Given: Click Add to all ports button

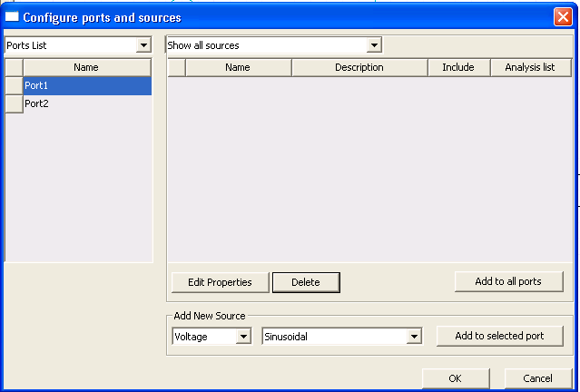Looking at the screenshot, I should [x=507, y=281].
